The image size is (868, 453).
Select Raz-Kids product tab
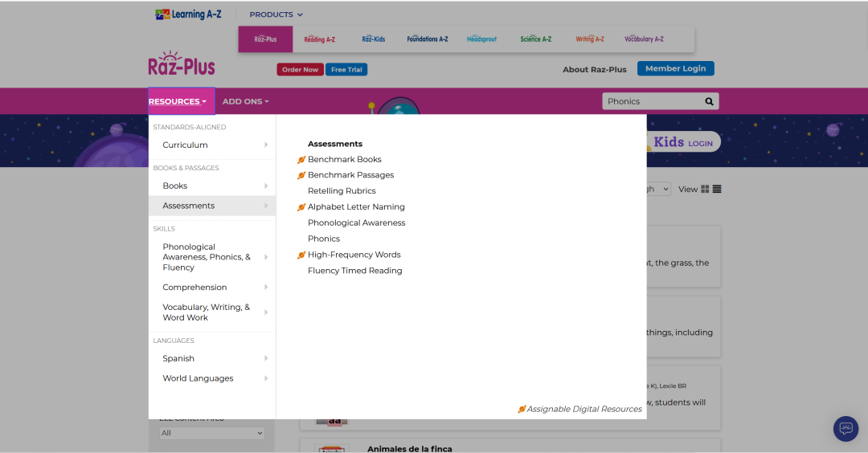(374, 39)
